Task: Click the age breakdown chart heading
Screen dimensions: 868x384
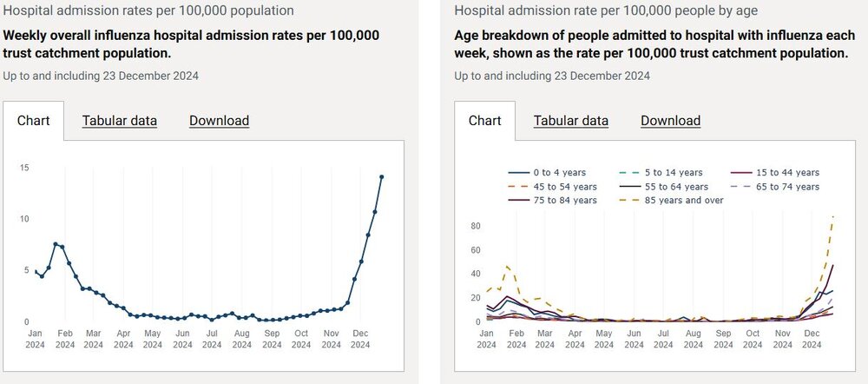Action: pos(652,44)
